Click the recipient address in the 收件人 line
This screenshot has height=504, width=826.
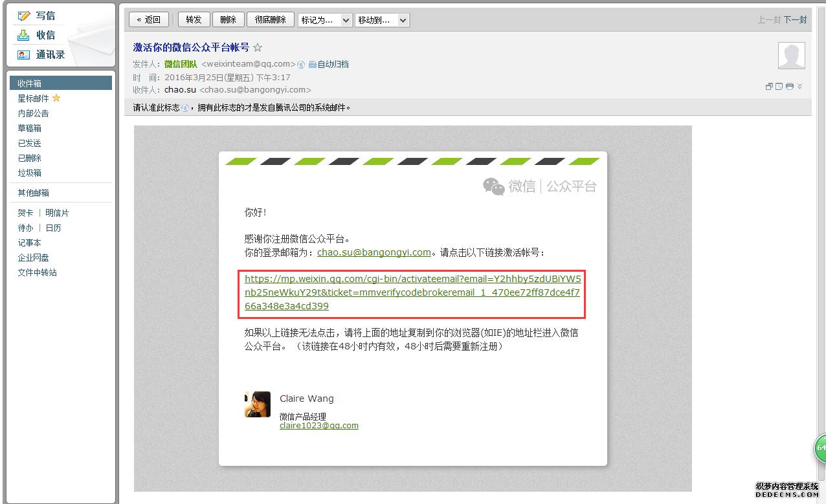pyautogui.click(x=255, y=90)
